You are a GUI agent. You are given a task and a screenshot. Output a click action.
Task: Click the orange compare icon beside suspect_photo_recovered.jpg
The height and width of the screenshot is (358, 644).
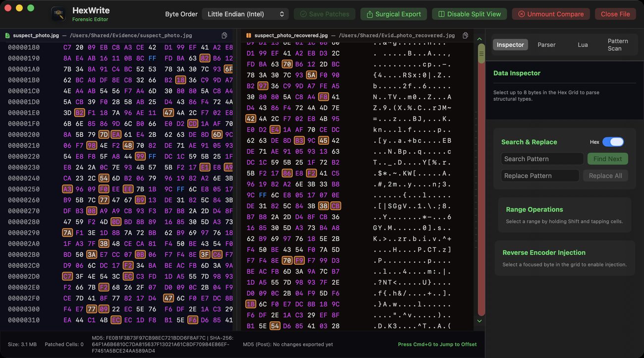(249, 36)
